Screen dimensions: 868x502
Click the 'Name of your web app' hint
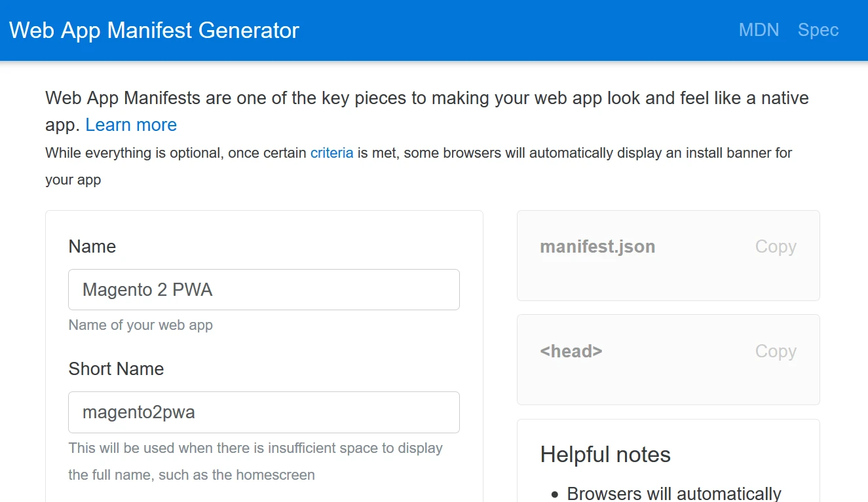(x=140, y=325)
